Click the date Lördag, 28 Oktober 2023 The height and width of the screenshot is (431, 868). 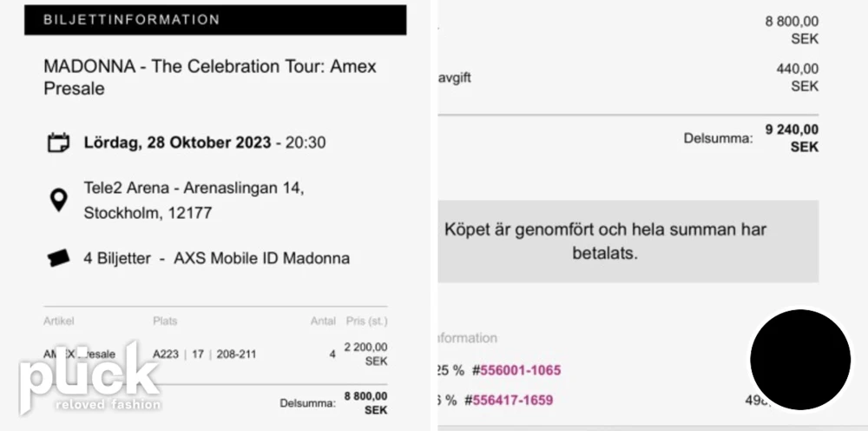pyautogui.click(x=177, y=143)
